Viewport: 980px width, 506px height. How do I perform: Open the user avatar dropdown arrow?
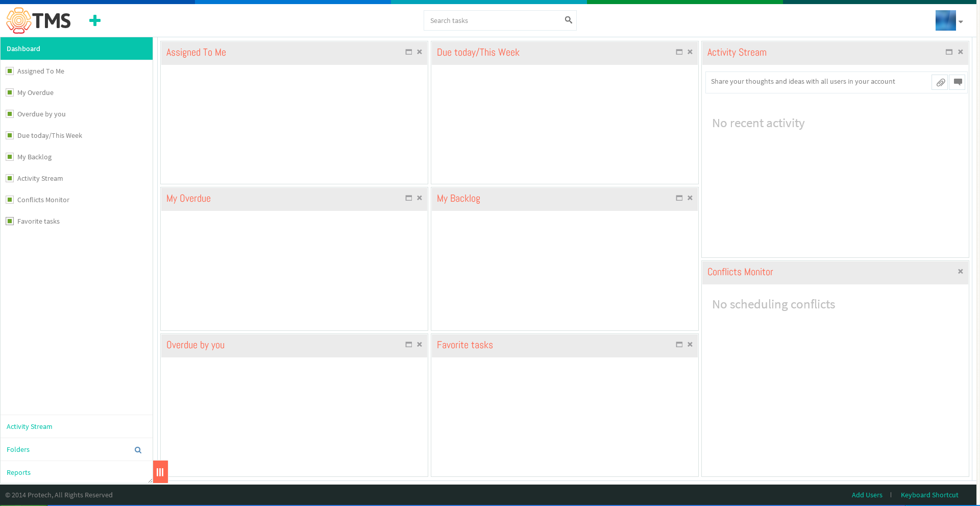[961, 22]
